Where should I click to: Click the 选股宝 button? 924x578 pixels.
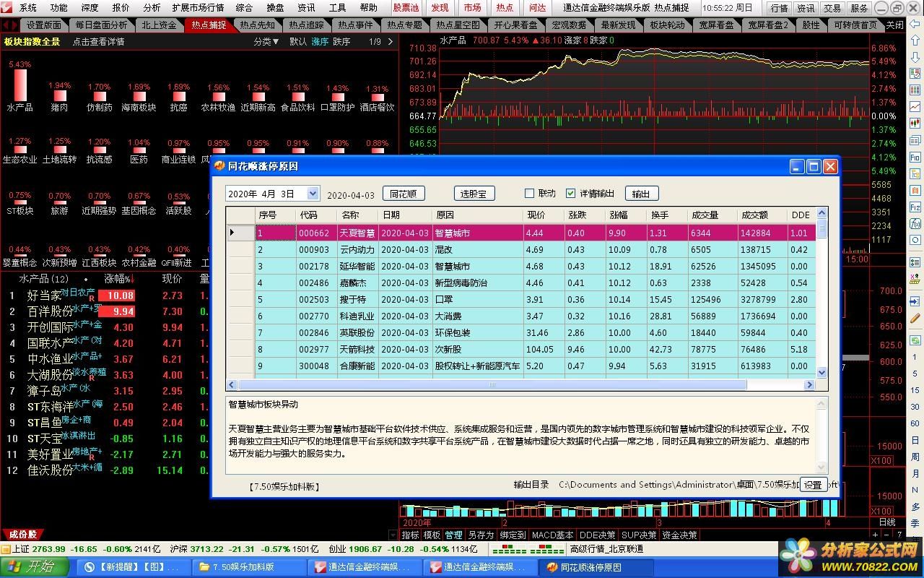pos(474,194)
